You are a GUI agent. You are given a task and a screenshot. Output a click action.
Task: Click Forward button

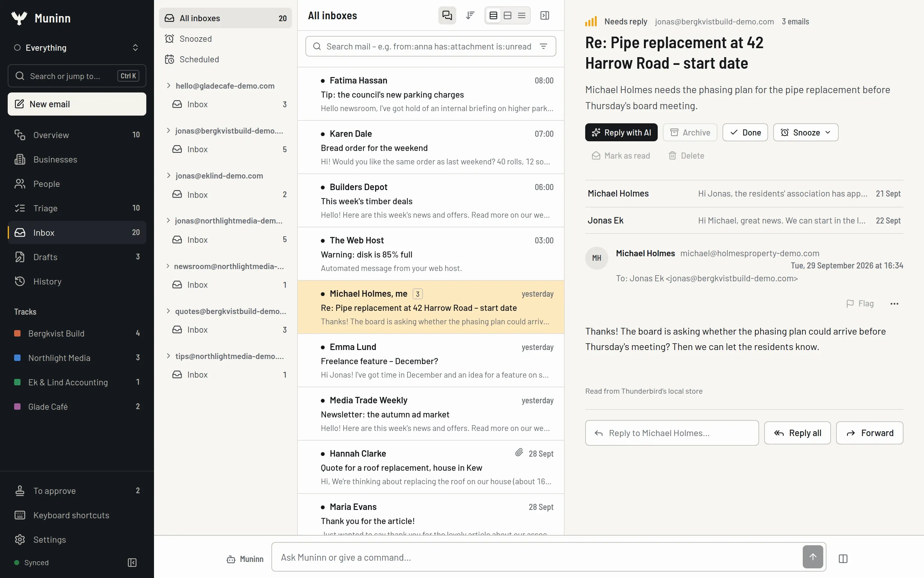869,433
